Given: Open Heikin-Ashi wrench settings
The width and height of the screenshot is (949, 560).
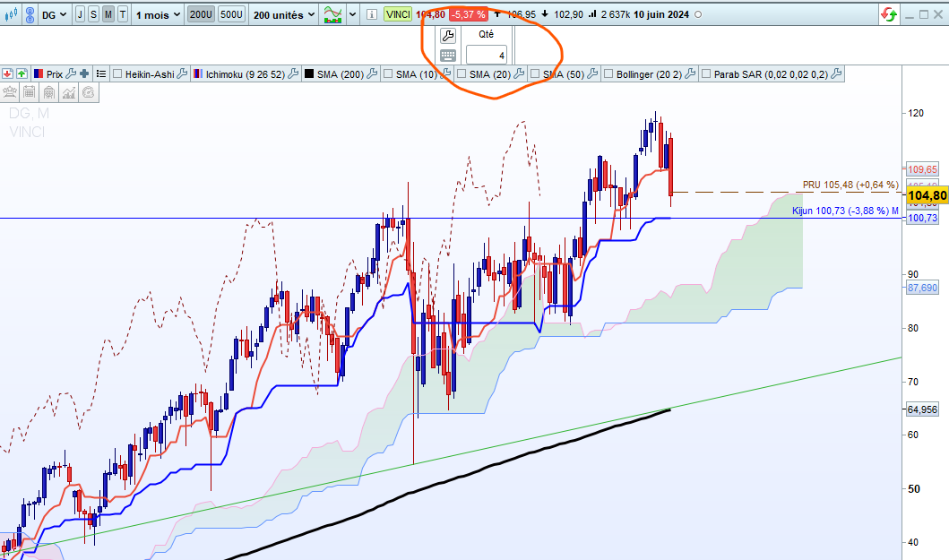Looking at the screenshot, I should (x=182, y=73).
